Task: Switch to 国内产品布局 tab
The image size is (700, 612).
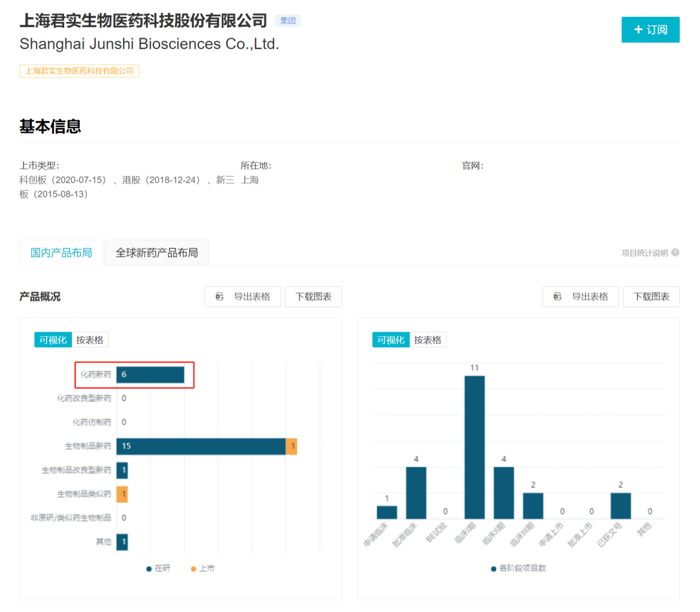Action: pos(61,253)
